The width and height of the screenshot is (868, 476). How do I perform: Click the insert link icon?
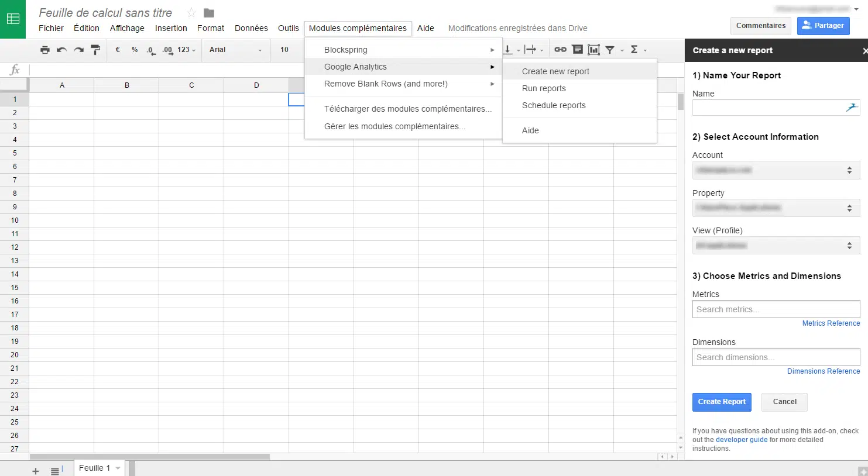(x=560, y=50)
